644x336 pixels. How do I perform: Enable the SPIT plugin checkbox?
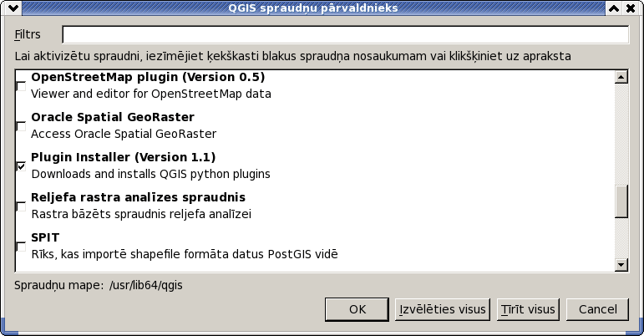pyautogui.click(x=21, y=247)
